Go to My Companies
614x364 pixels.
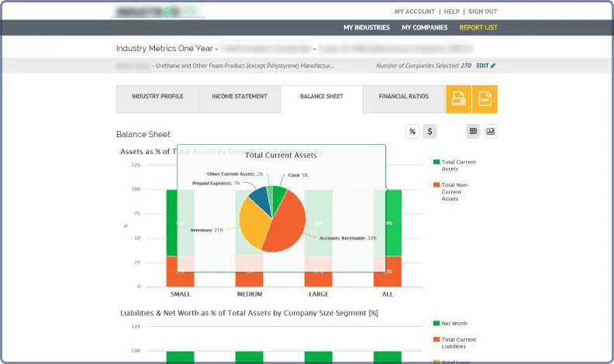click(425, 27)
